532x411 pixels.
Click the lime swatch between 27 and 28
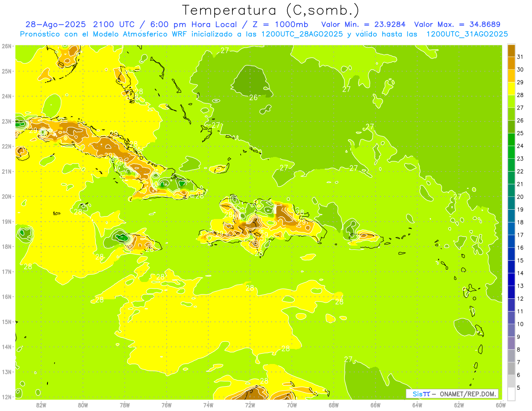[511, 102]
